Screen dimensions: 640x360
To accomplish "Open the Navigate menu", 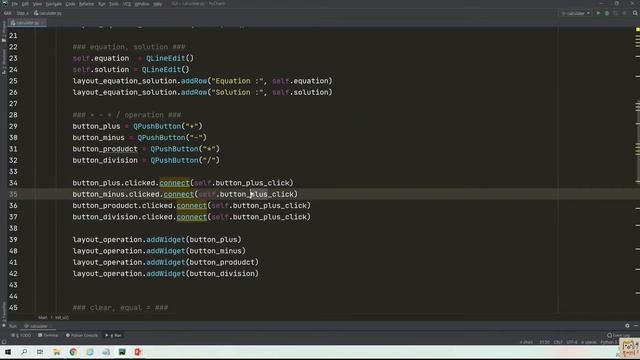I will tap(53, 4).
